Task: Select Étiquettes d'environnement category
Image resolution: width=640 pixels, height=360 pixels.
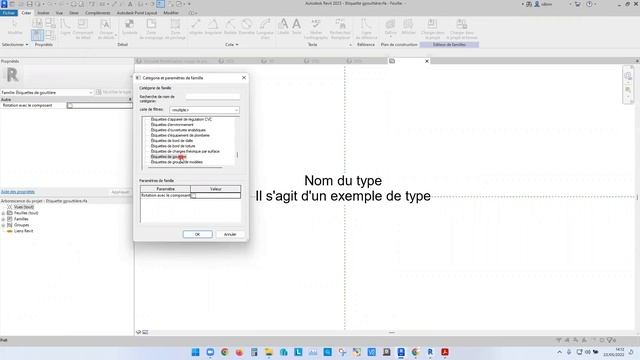Action: click(x=172, y=124)
